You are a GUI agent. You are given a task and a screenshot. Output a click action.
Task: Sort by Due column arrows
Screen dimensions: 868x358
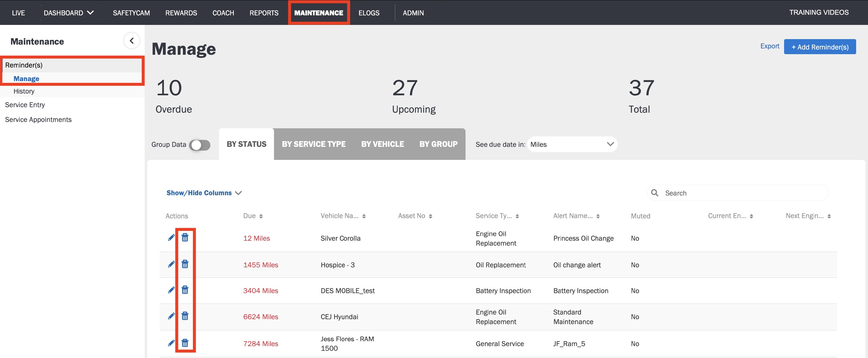(x=261, y=216)
